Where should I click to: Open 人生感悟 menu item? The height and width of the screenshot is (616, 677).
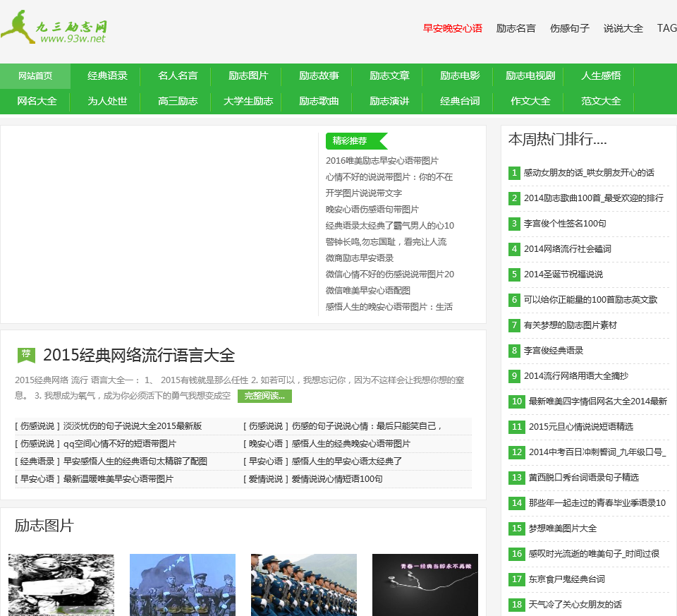(x=601, y=76)
